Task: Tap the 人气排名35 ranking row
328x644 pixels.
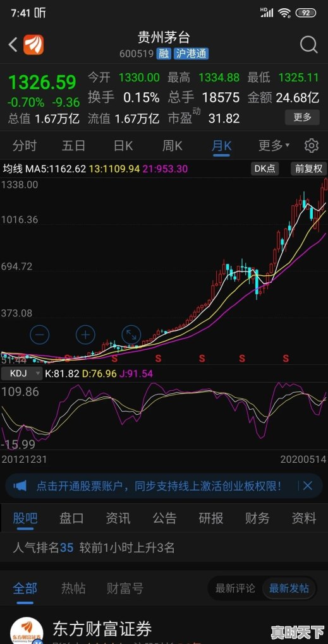Action: [164, 547]
